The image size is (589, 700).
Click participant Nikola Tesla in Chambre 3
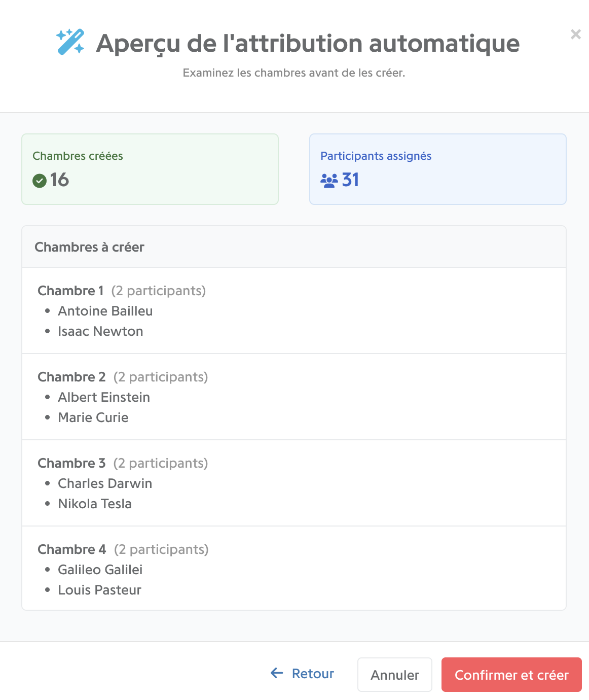[x=95, y=504]
